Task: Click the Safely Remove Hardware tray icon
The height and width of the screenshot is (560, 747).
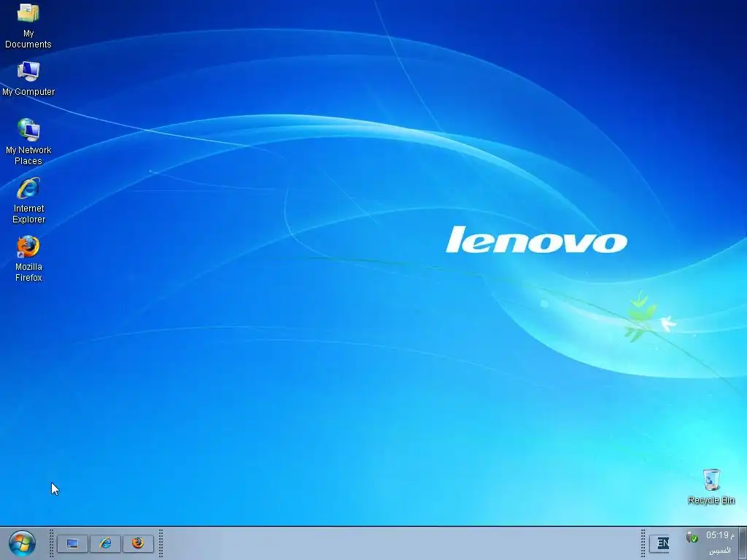Action: [x=692, y=537]
